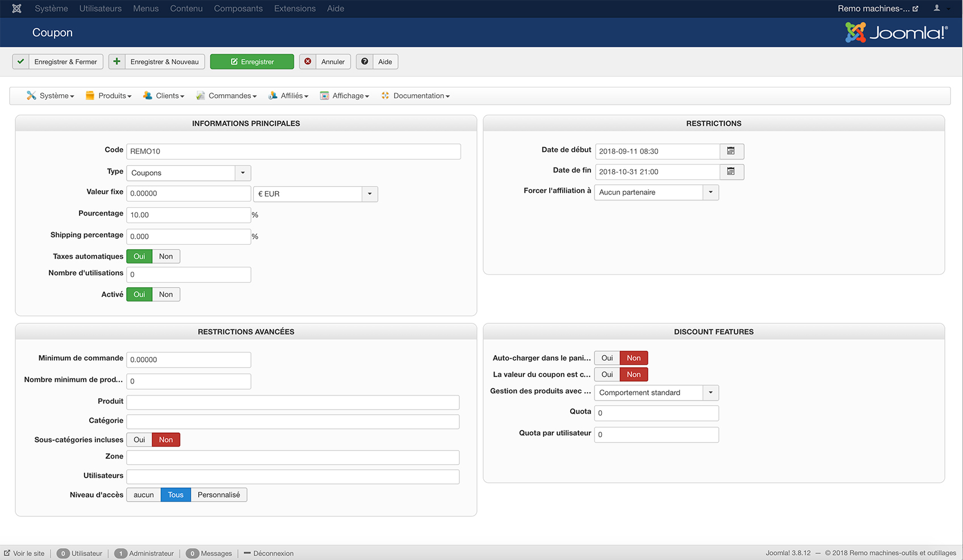Open the user account icon in top bar

coord(937,9)
